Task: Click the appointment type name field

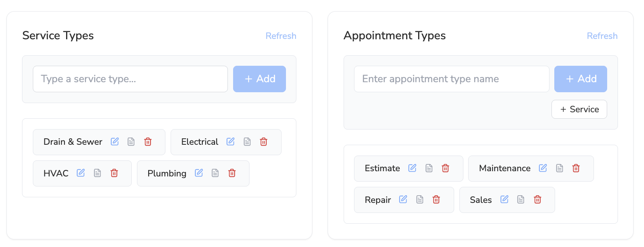Action: (x=451, y=79)
